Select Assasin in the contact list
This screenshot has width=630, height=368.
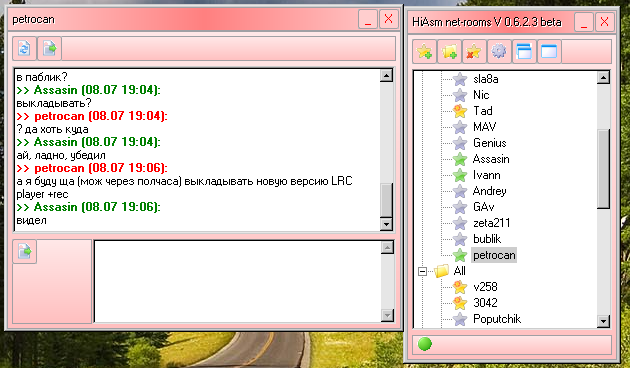(x=491, y=159)
